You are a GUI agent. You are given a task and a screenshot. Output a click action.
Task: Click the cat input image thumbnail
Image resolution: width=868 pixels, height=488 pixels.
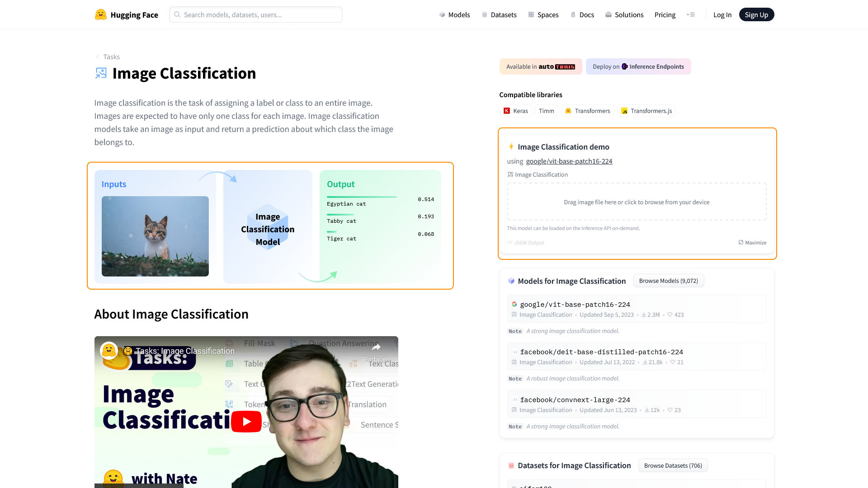click(155, 236)
